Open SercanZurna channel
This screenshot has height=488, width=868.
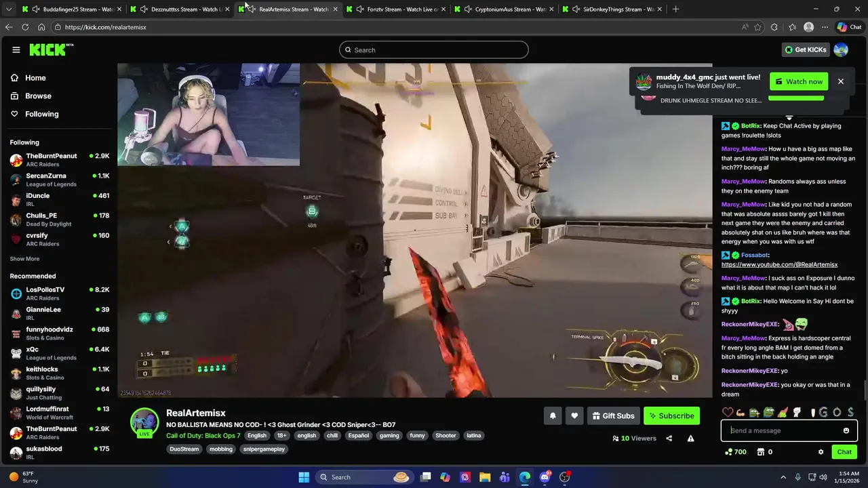pyautogui.click(x=59, y=180)
